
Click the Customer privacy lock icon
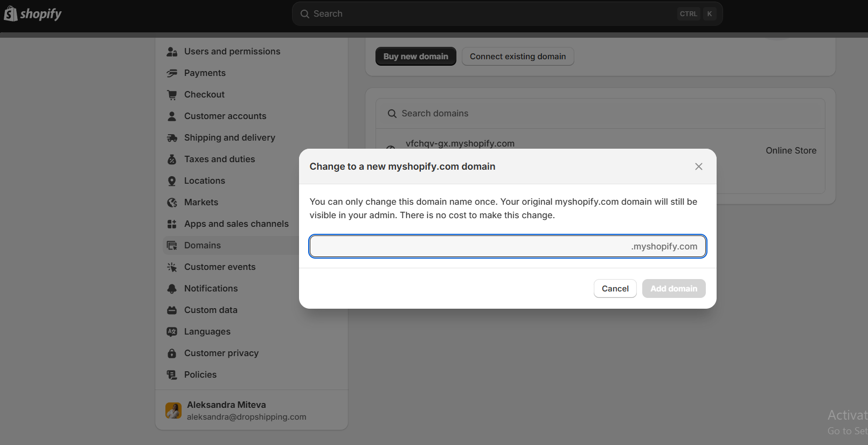172,353
